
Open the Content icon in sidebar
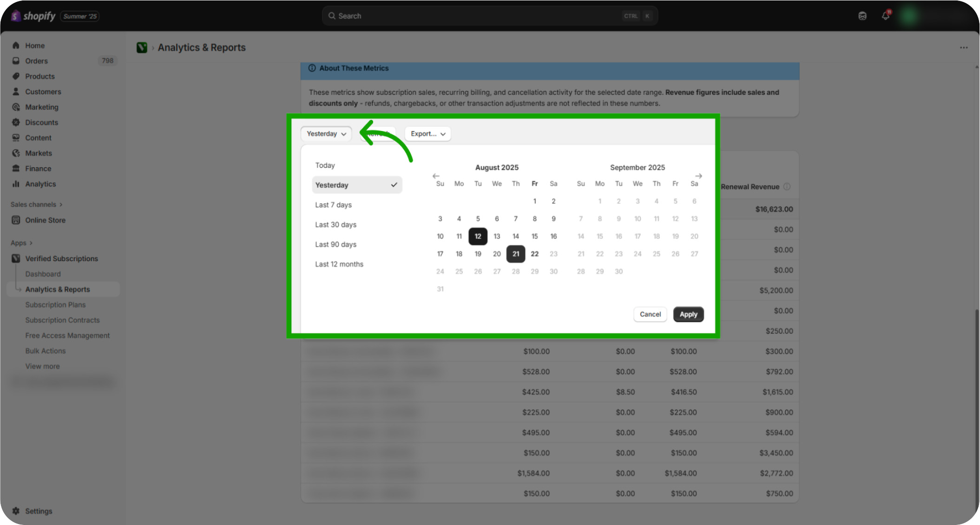pos(16,138)
